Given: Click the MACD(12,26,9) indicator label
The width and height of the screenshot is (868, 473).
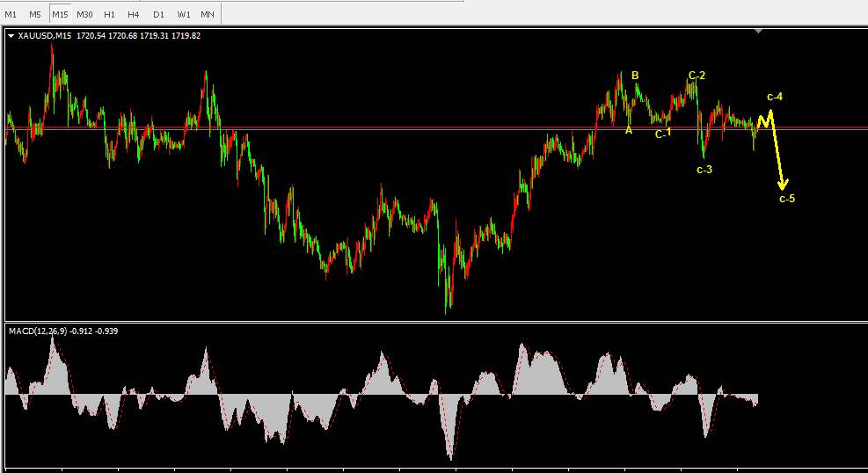Looking at the screenshot, I should point(38,331).
